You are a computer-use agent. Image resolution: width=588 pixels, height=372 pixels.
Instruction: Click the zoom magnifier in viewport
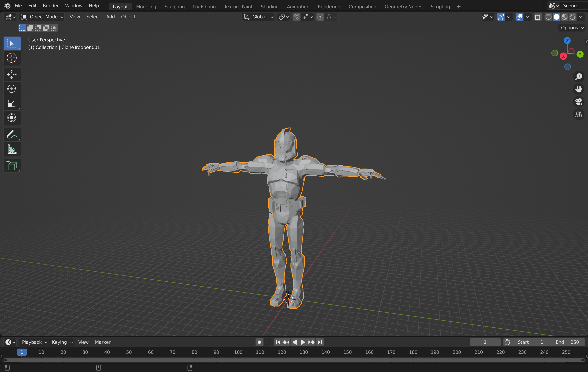(x=579, y=76)
